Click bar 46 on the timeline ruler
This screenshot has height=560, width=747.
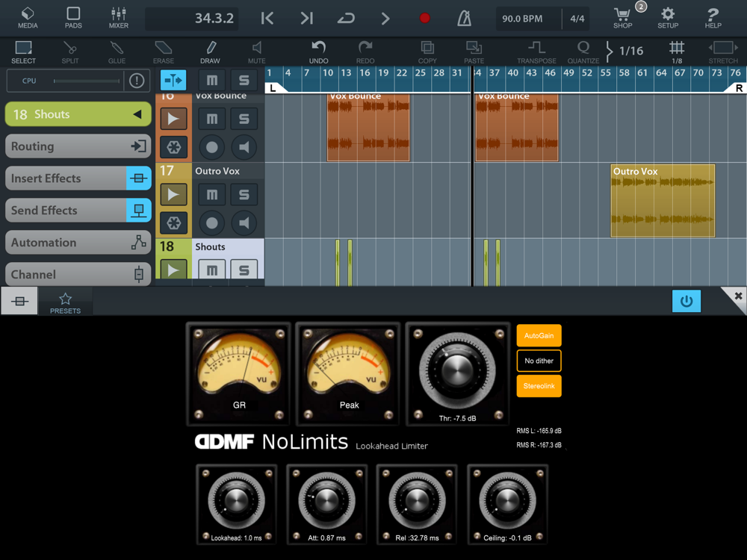(x=551, y=73)
